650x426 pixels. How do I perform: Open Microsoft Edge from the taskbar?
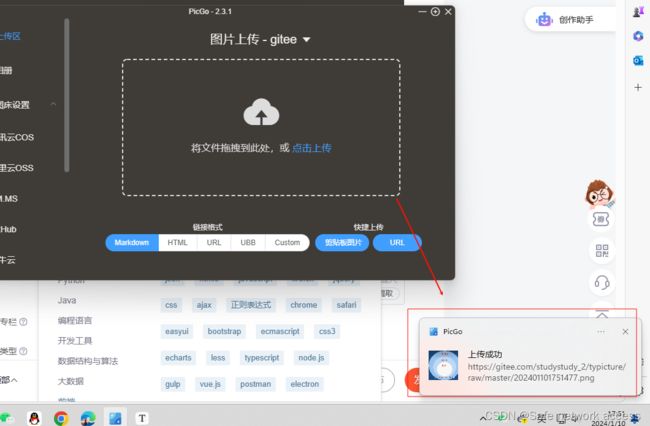pyautogui.click(x=88, y=418)
